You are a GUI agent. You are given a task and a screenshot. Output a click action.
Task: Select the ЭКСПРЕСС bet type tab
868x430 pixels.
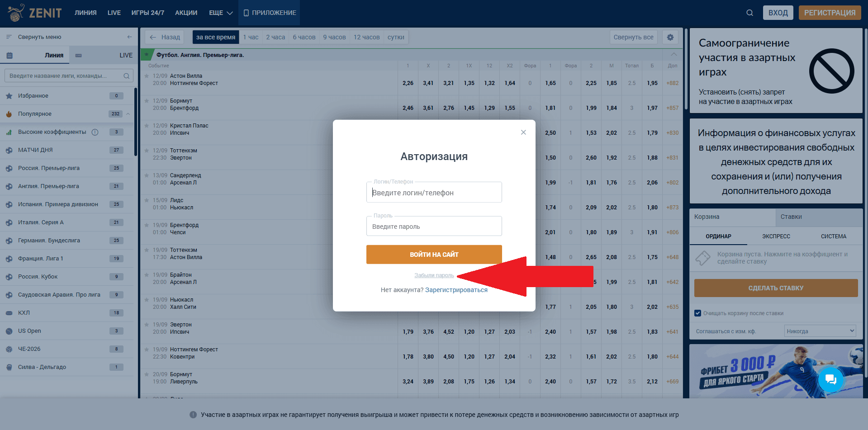(776, 236)
